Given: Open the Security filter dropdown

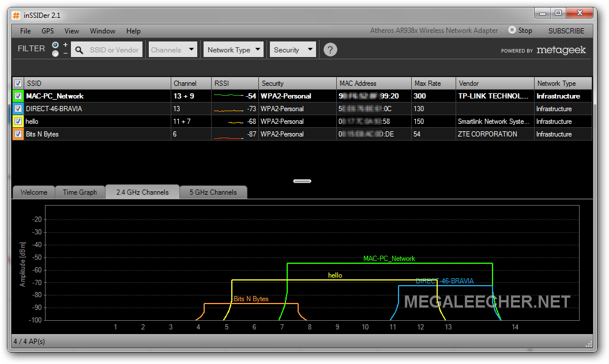Looking at the screenshot, I should 293,50.
